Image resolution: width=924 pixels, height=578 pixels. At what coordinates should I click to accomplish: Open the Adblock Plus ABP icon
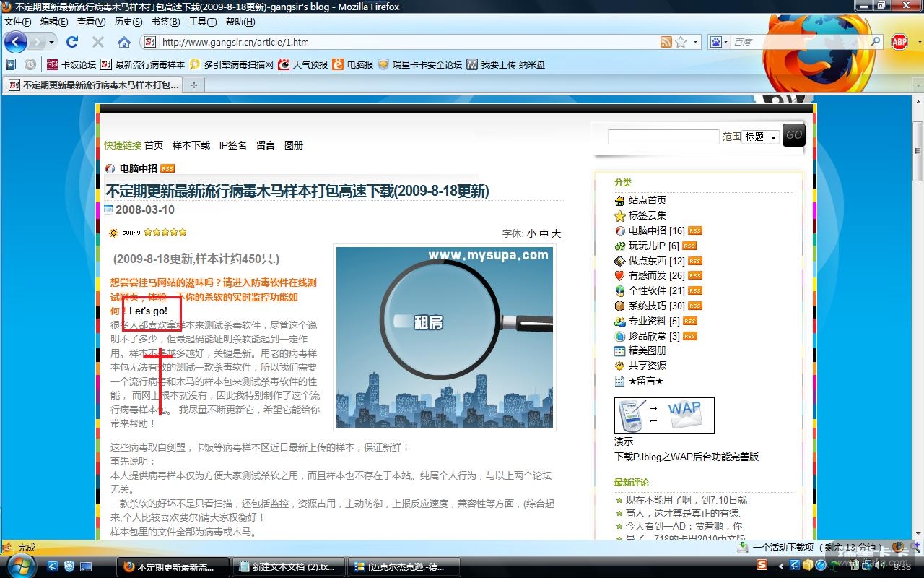pos(899,42)
